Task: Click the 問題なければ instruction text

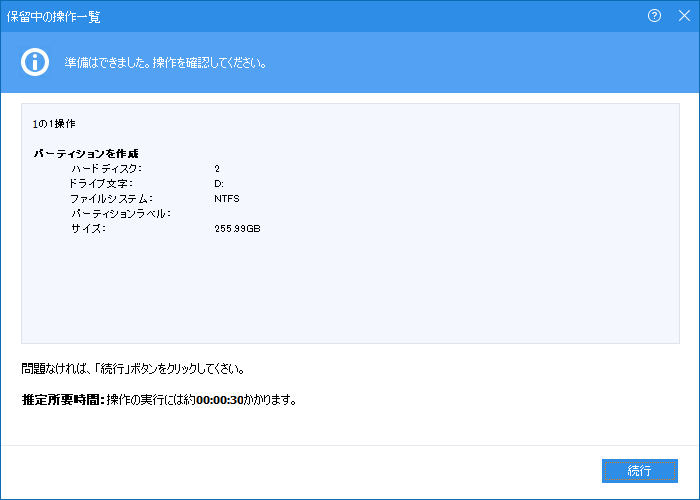Action: 133,369
